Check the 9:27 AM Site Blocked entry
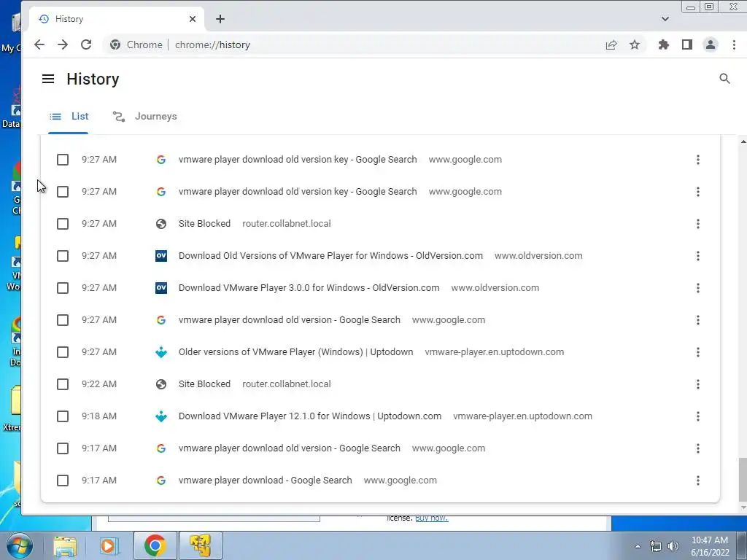Screen dimensions: 747x560 63,224
